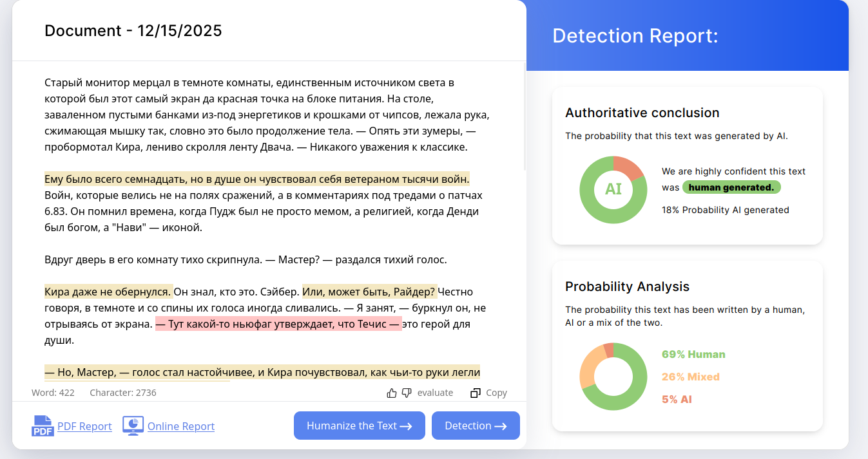Click the monitor chart icon for Online Report

pos(133,426)
